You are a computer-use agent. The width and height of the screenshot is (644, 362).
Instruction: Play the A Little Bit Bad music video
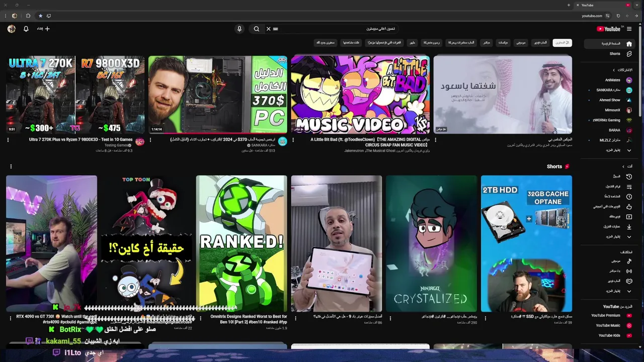(x=360, y=95)
